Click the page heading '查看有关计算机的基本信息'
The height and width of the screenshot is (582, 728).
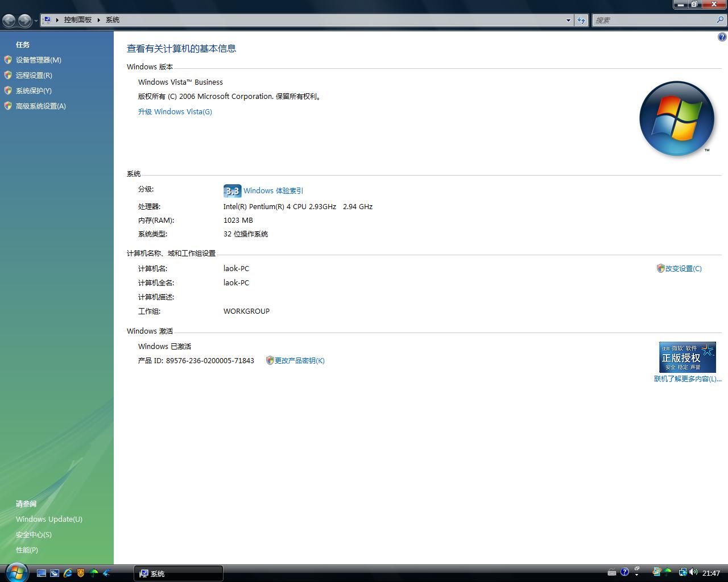(181, 48)
